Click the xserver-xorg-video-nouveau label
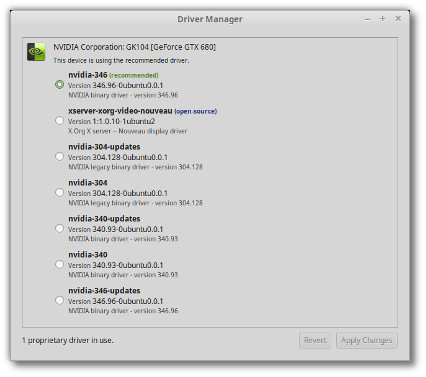The image size is (426, 377). pyautogui.click(x=120, y=111)
